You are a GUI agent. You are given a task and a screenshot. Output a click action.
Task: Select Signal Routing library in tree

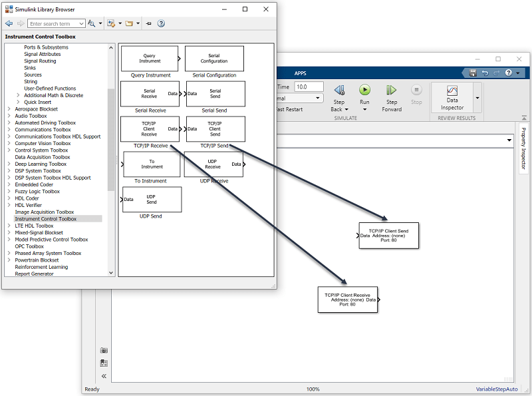tap(40, 61)
